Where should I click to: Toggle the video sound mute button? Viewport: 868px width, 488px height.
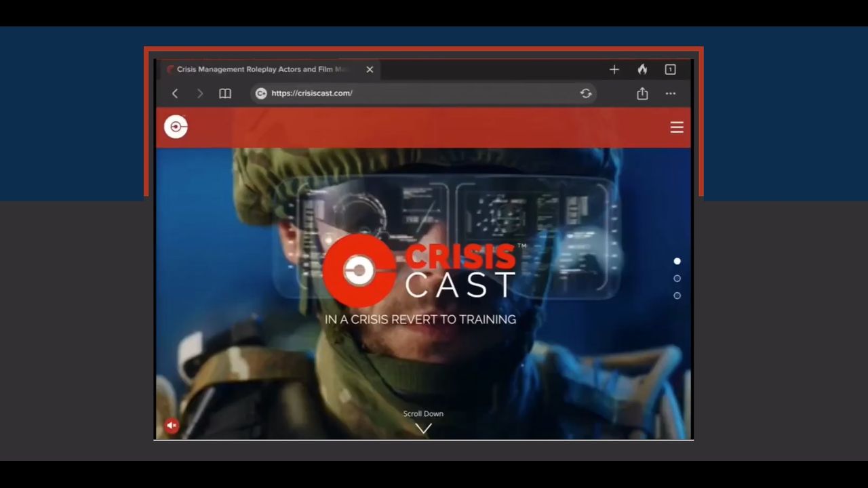click(x=172, y=426)
